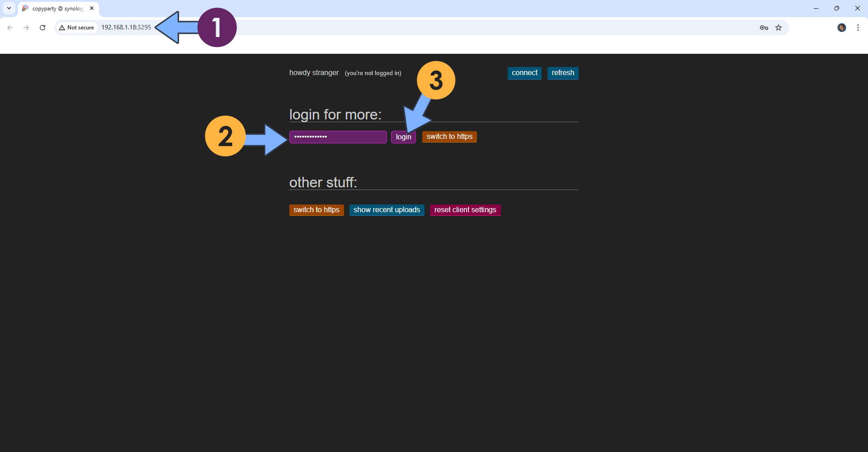Image resolution: width=868 pixels, height=452 pixels.
Task: Click the connect button
Action: click(524, 73)
